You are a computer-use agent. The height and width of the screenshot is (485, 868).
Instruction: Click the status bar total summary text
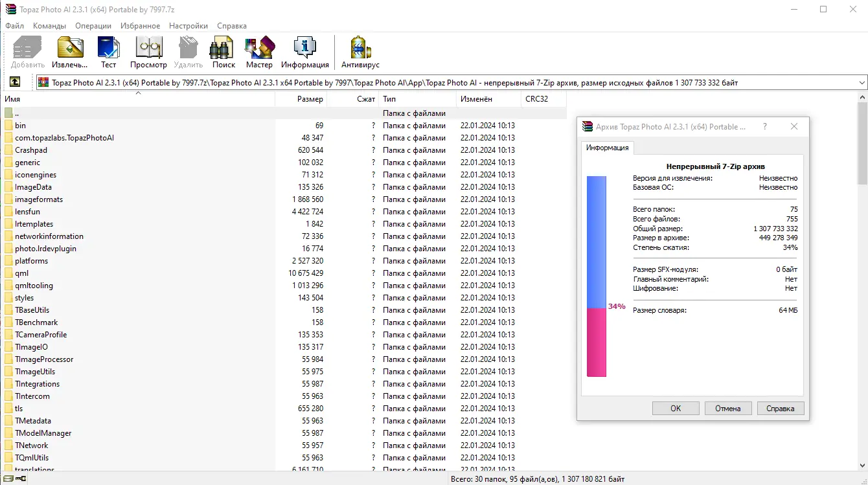click(537, 479)
